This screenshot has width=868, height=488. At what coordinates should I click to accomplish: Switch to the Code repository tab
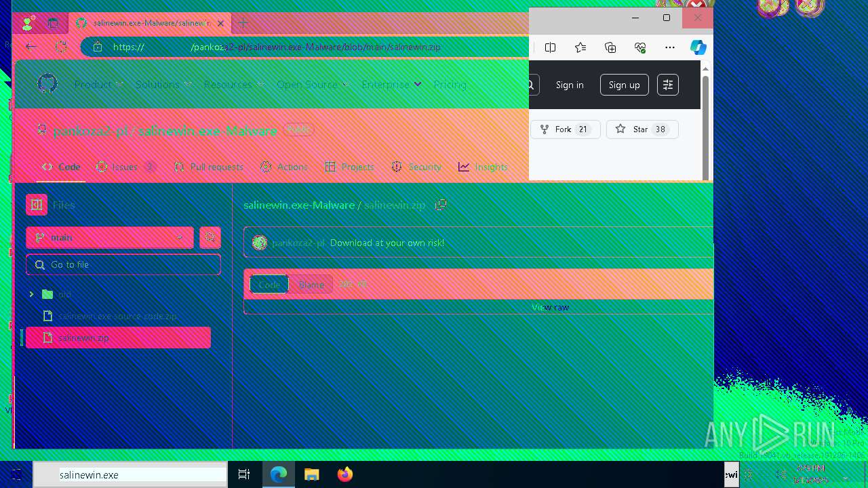pos(60,167)
